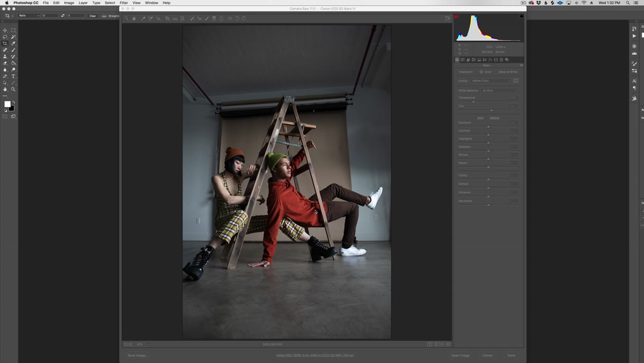
Task: Select the Move tool in Photoshop toolbar
Action: pyautogui.click(x=5, y=30)
